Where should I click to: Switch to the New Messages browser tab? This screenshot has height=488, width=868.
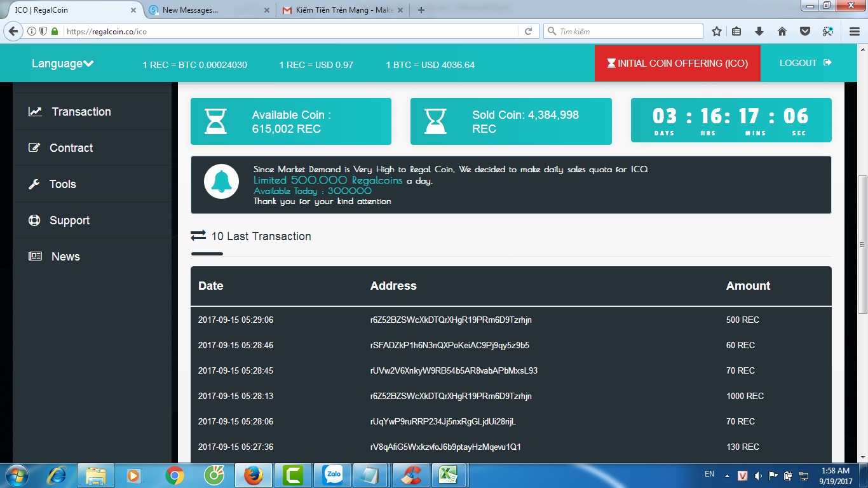point(207,10)
